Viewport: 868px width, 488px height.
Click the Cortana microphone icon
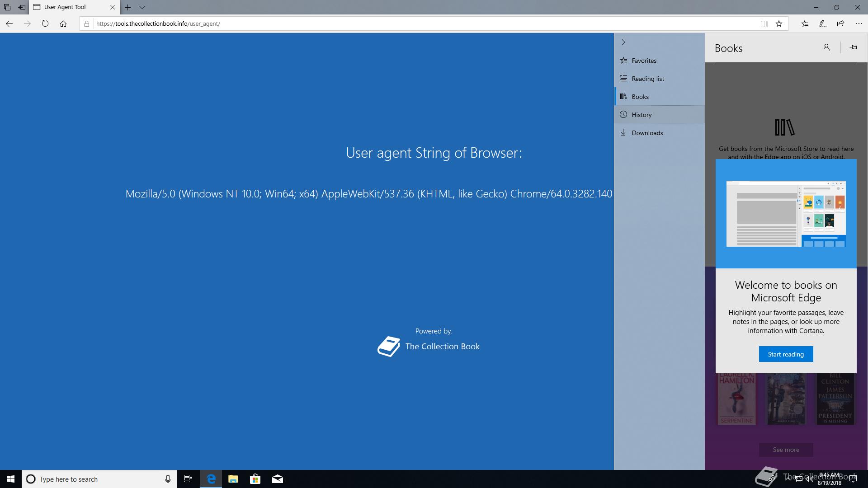tap(168, 479)
